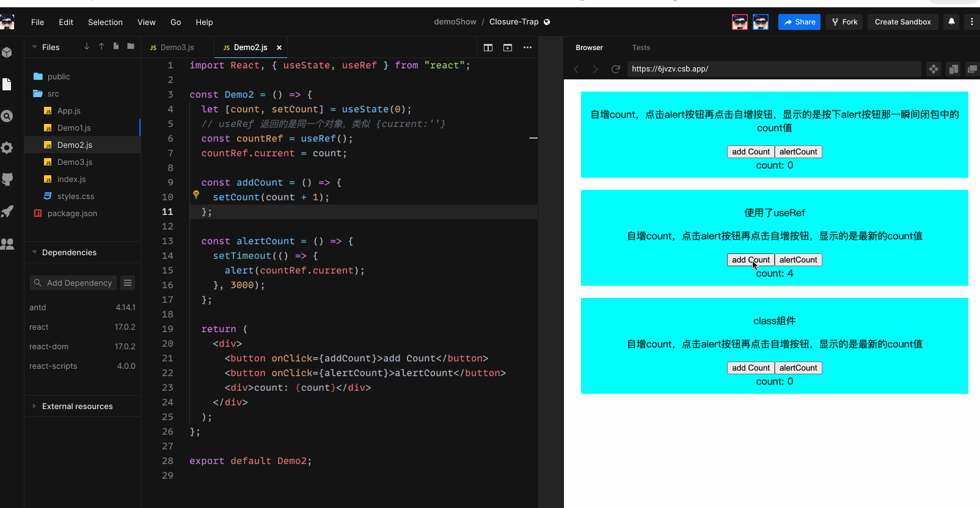Refresh the preview browser

[616, 69]
